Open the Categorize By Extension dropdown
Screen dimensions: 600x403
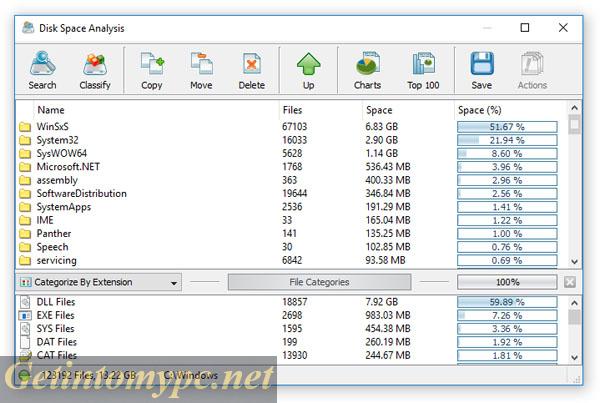click(x=99, y=282)
